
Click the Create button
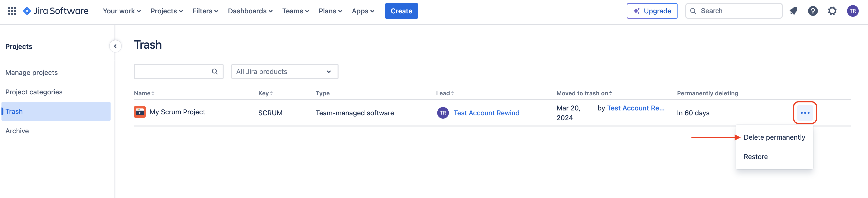[x=401, y=11]
